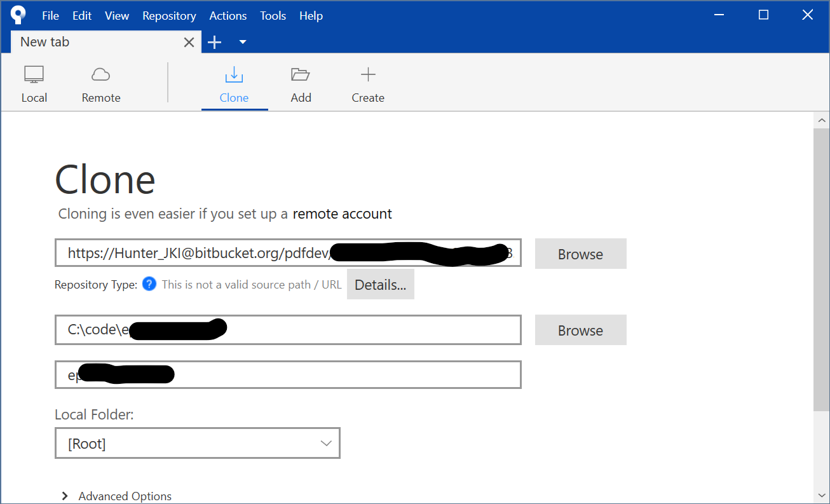Click the 'Repository Type:' label

pos(96,285)
